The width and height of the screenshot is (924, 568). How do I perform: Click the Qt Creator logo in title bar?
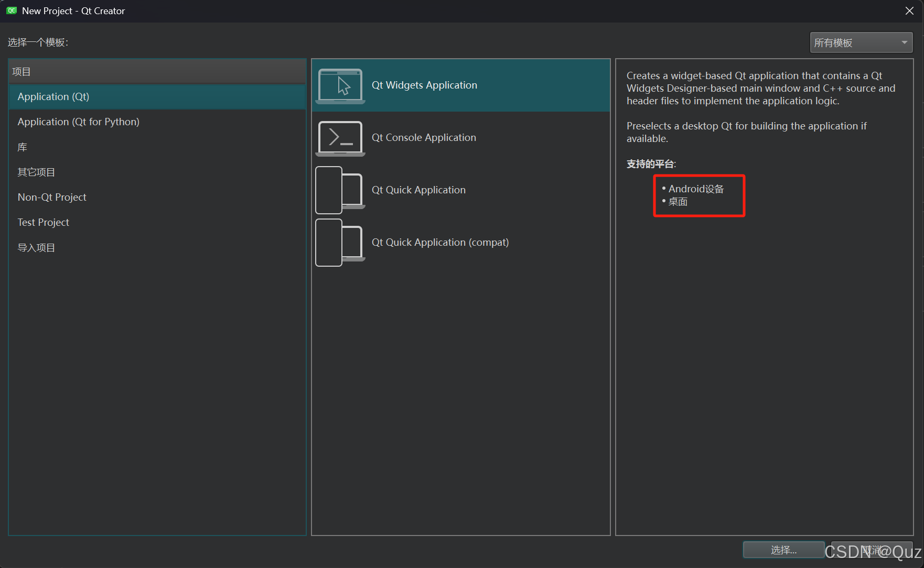[11, 10]
